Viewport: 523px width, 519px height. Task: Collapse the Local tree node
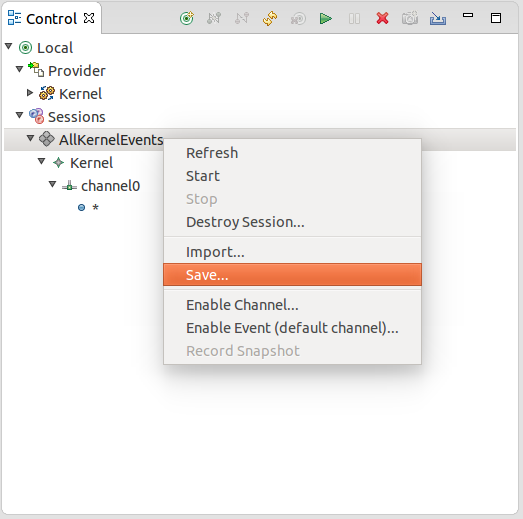[x=9, y=46]
